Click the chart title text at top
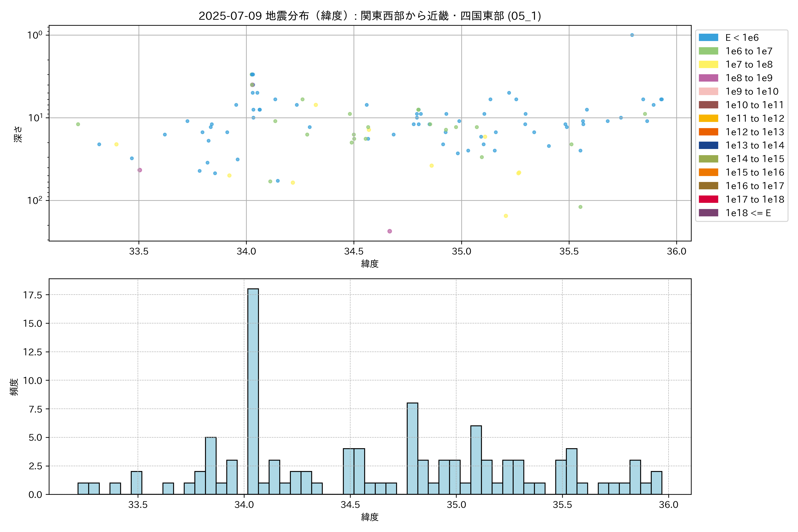798x532 pixels. click(370, 16)
